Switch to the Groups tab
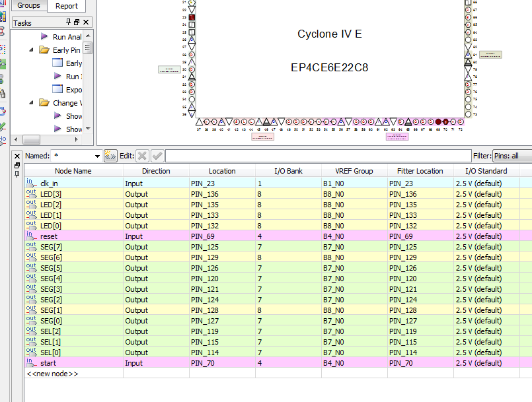 pyautogui.click(x=29, y=5)
